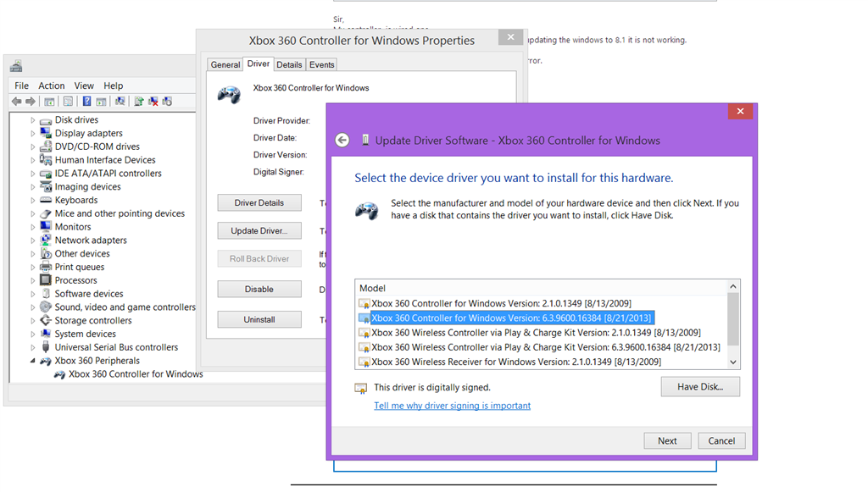
Task: Click the Update Driver... button
Action: pyautogui.click(x=259, y=230)
